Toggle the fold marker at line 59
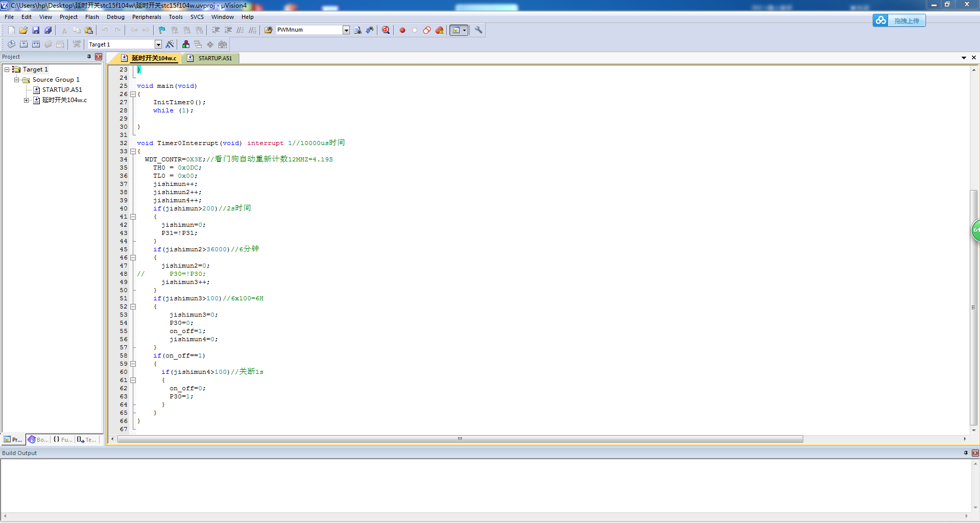The image size is (980, 523). point(133,364)
